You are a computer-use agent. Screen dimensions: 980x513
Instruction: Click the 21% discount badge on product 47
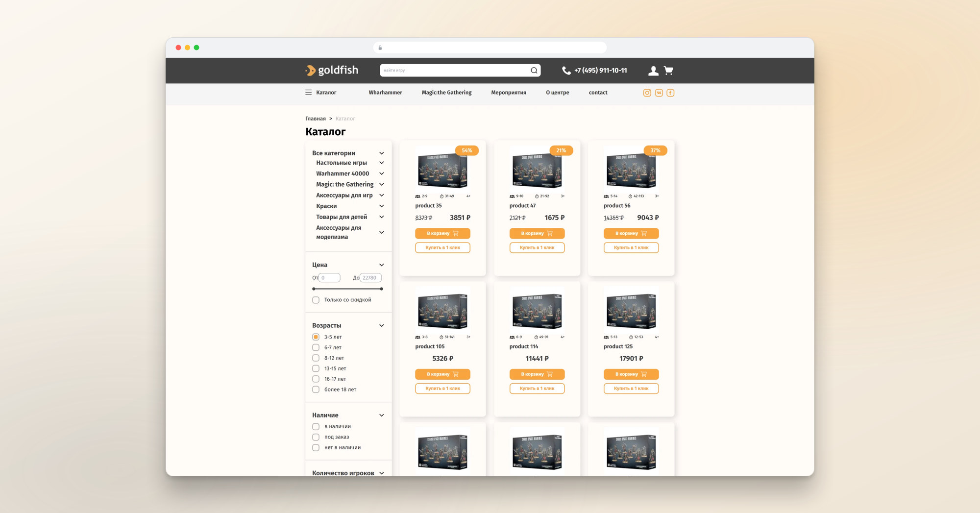[x=561, y=150]
